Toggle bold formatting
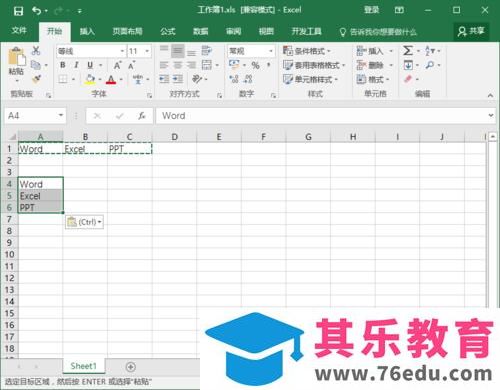500x390 pixels. (x=63, y=65)
